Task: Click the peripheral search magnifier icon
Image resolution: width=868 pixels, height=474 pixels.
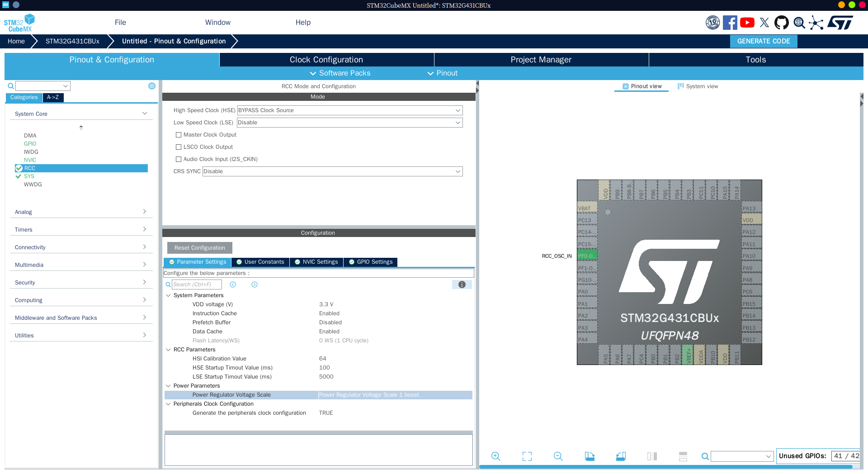Action: (x=11, y=86)
